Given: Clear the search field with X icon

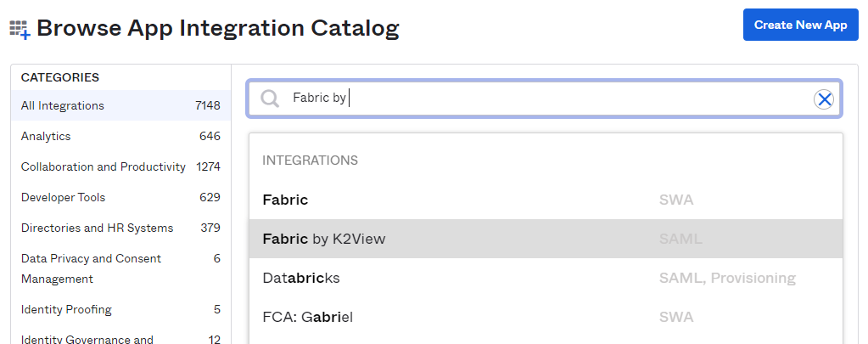Looking at the screenshot, I should (x=823, y=99).
